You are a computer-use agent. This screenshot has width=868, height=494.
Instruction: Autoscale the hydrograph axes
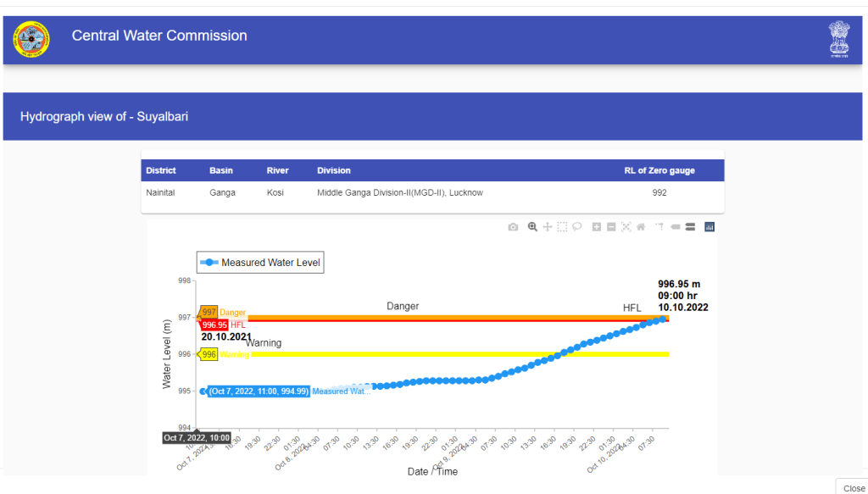click(626, 227)
